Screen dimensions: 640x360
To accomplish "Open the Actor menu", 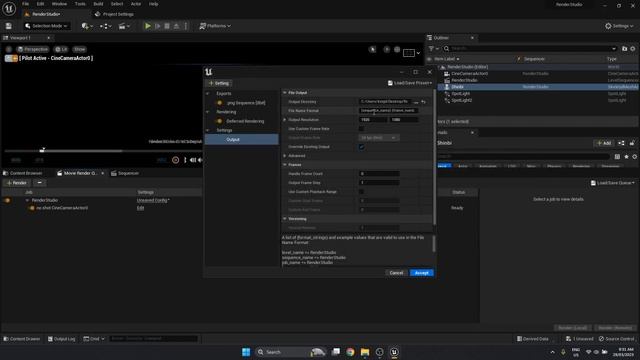I will point(136,4).
